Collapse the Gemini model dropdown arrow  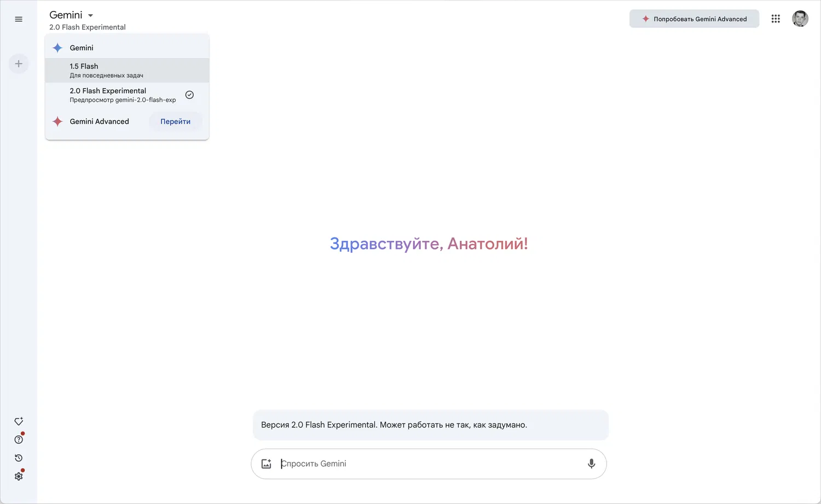[90, 15]
